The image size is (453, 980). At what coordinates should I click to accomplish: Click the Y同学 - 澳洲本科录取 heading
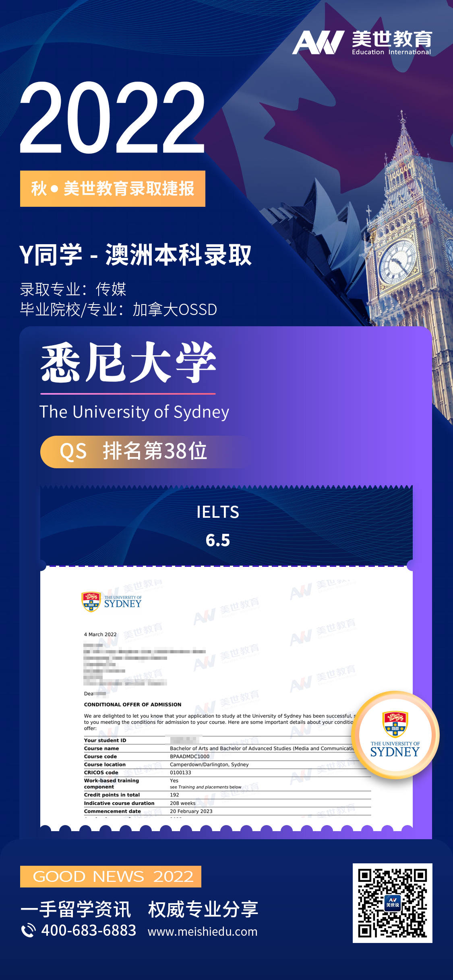tap(135, 255)
